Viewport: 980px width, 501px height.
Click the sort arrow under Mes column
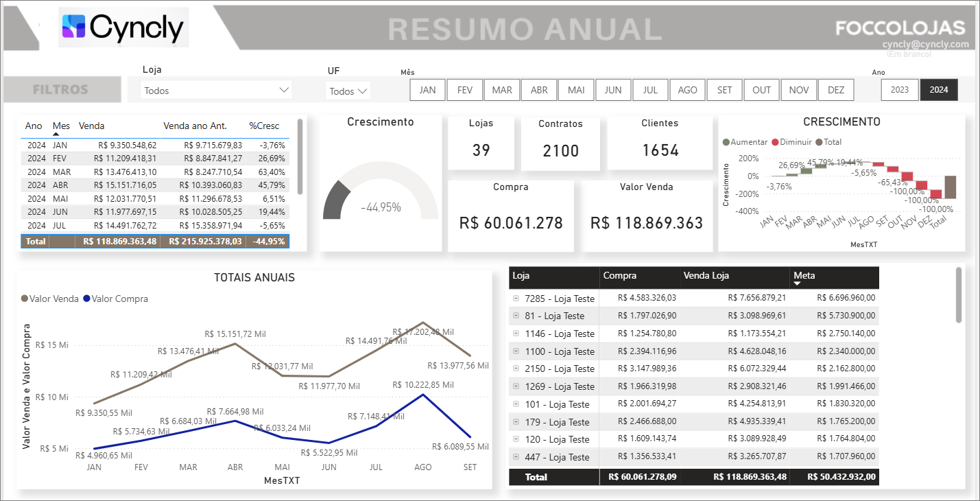(x=56, y=135)
